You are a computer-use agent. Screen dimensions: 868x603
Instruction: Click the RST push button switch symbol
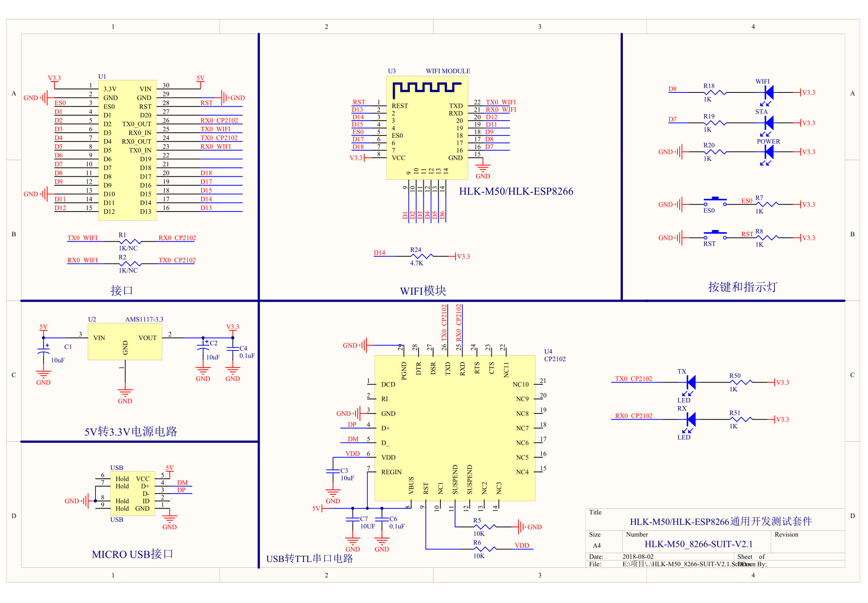715,235
